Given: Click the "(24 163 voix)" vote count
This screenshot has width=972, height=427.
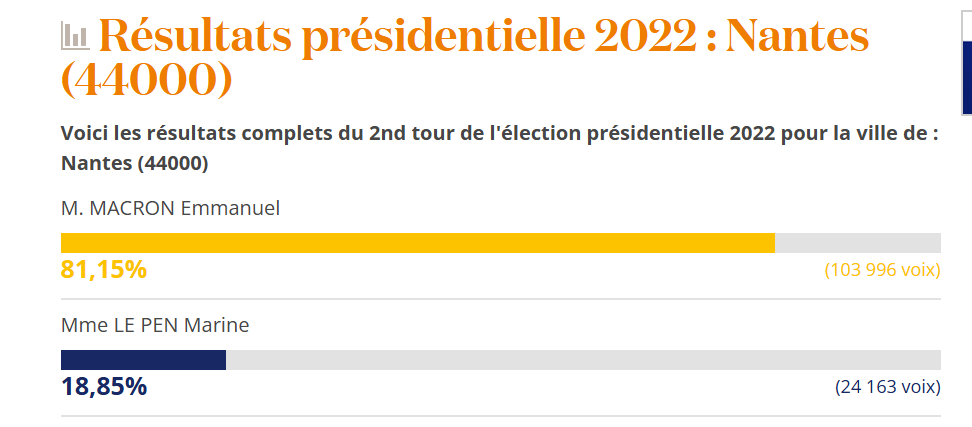Looking at the screenshot, I should pos(887,387).
